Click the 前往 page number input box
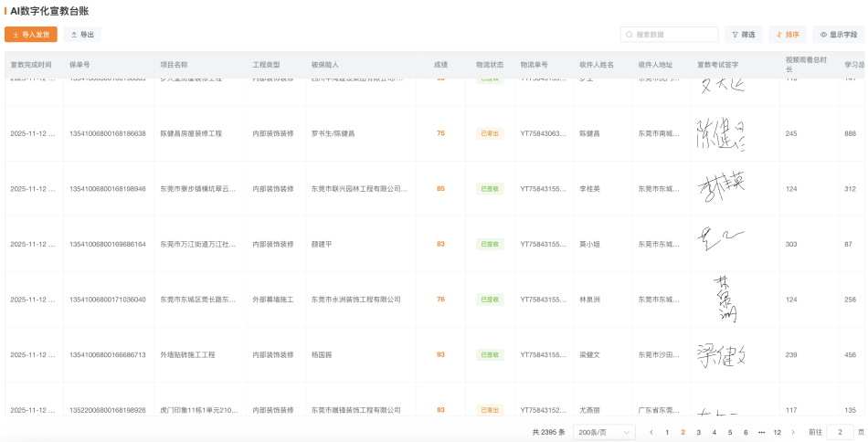 click(x=840, y=432)
